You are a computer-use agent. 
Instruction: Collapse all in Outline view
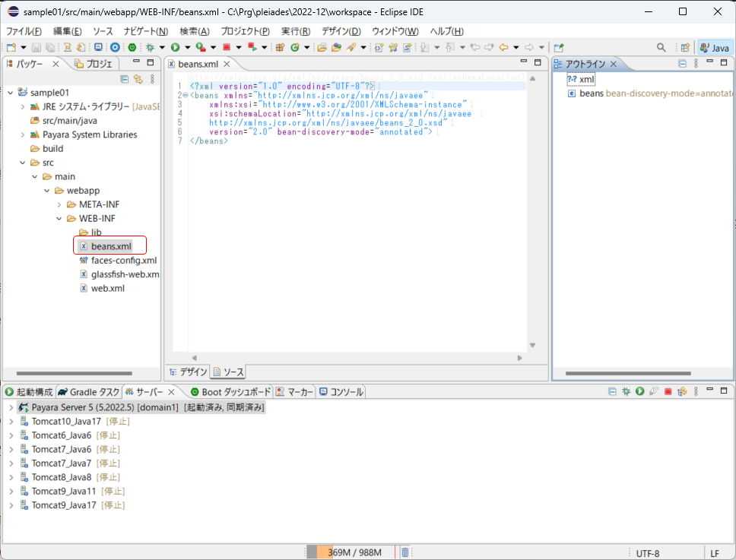coord(682,63)
